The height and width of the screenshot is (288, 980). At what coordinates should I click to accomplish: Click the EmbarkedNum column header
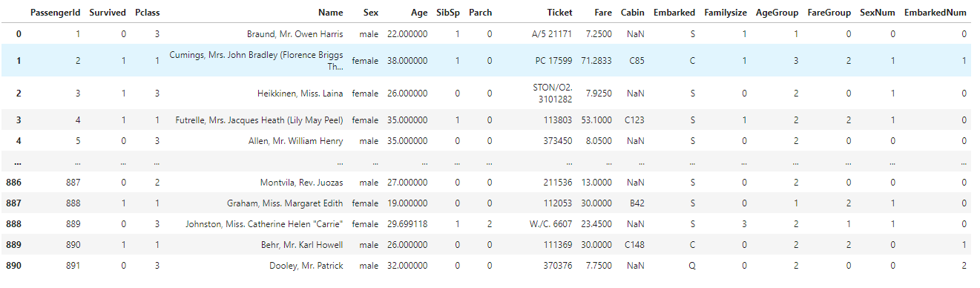935,13
